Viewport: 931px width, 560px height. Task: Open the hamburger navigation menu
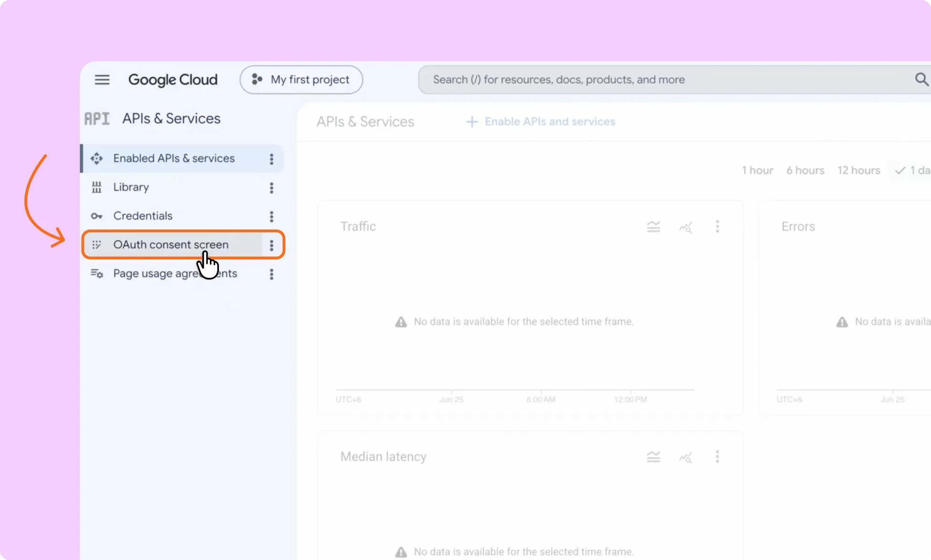pos(102,80)
